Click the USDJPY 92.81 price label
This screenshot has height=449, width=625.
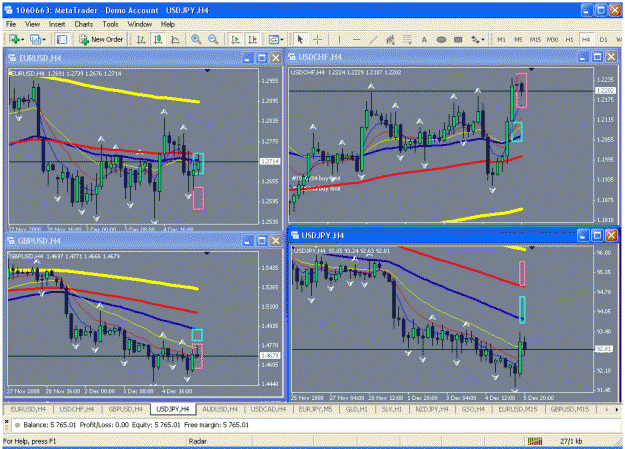coord(603,349)
